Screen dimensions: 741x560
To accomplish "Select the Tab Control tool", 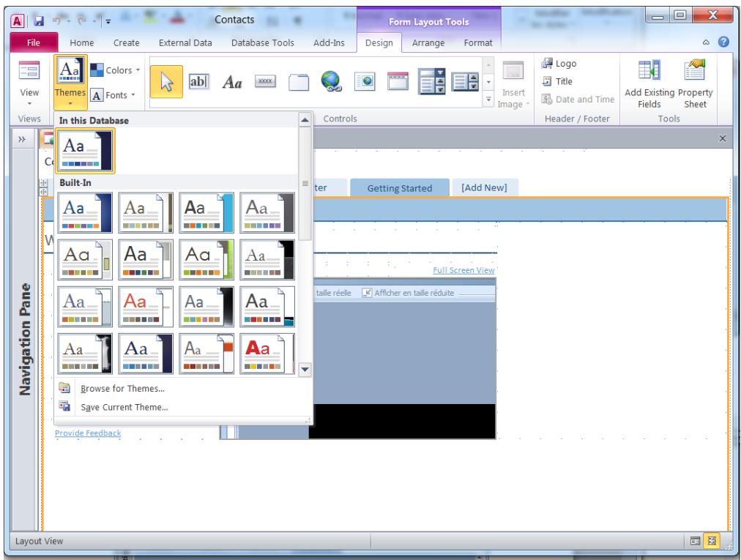I will point(299,82).
